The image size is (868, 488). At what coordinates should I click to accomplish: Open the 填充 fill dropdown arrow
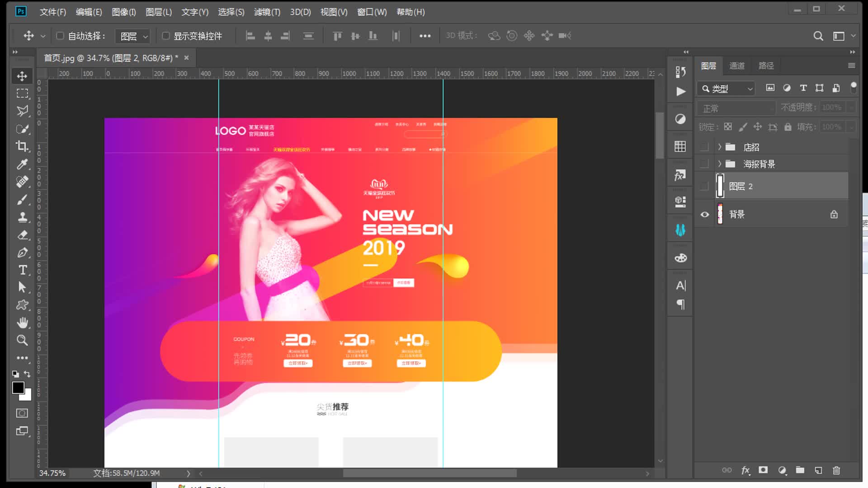pyautogui.click(x=851, y=127)
